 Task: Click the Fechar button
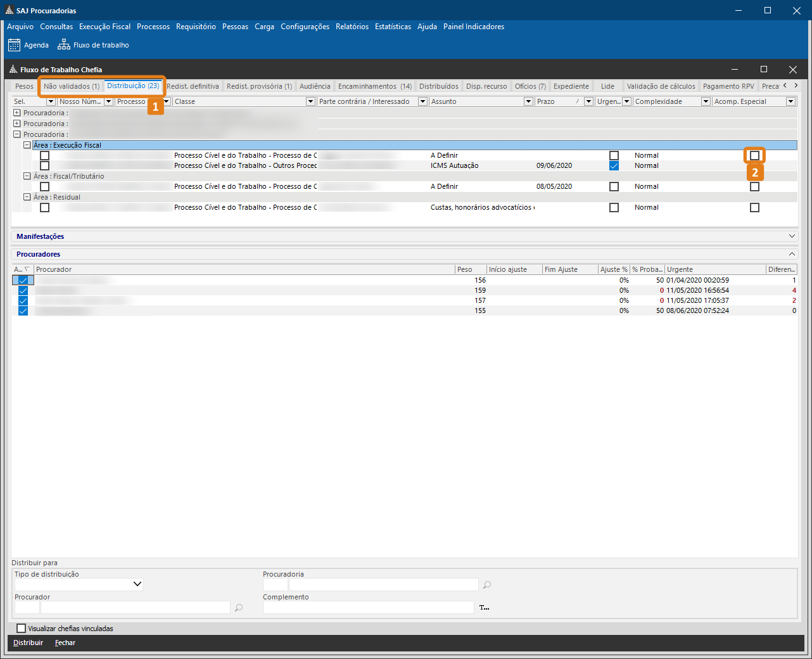pos(65,643)
